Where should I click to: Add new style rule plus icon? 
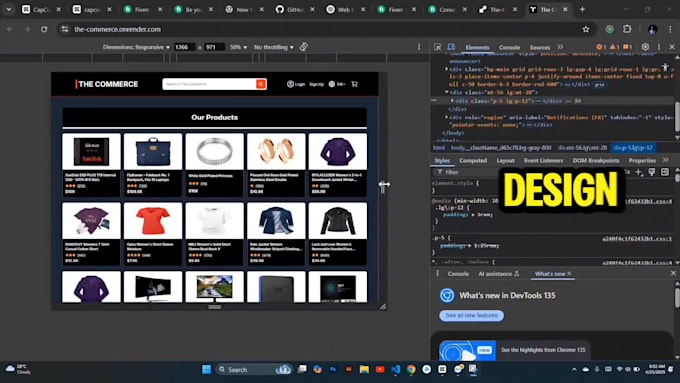[x=639, y=172]
